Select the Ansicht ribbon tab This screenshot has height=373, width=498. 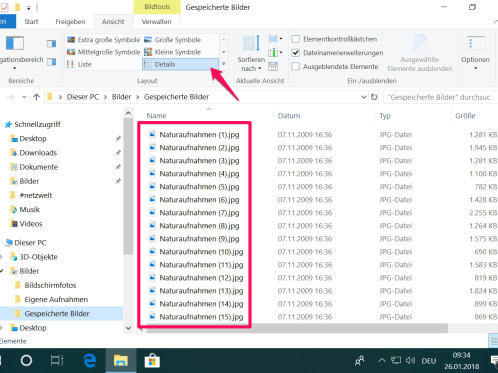tap(113, 22)
